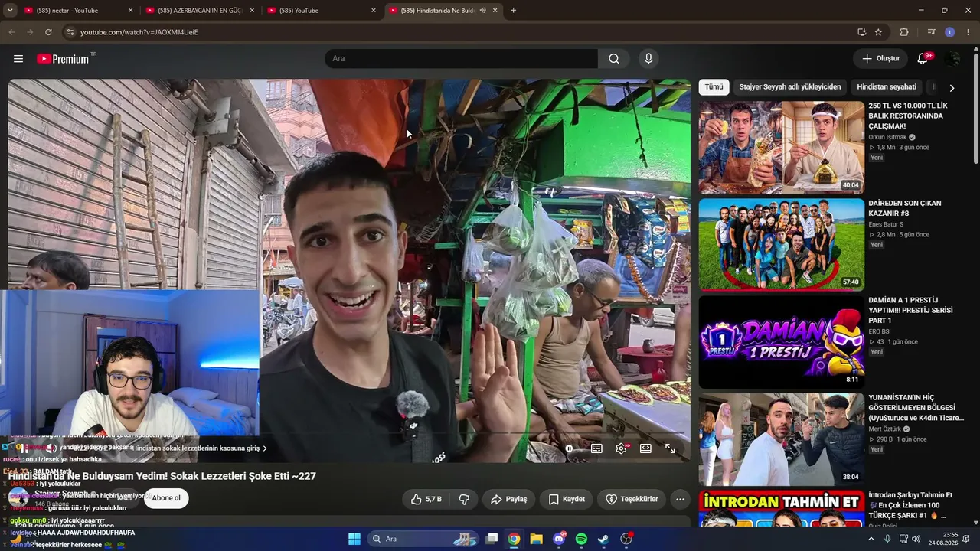Seek using the video progress bar
The image size is (980, 551).
[x=349, y=434]
